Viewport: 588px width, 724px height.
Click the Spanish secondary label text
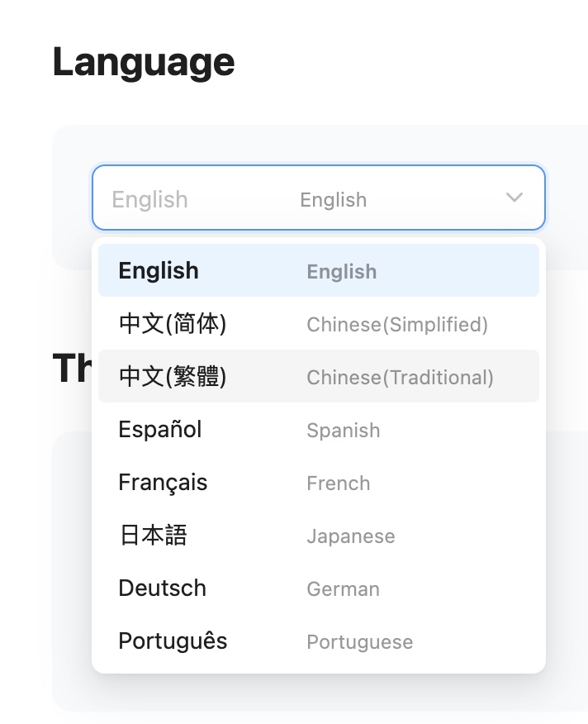343,430
